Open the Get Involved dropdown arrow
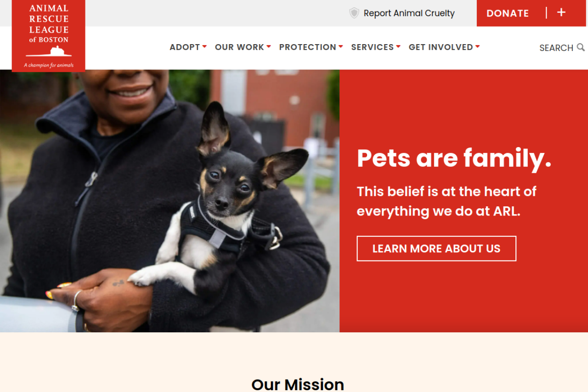Viewport: 588px width, 392px height. tap(478, 46)
